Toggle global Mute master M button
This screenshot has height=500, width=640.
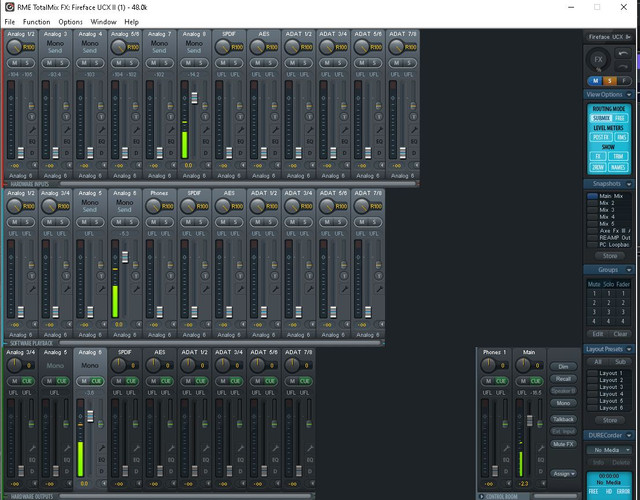pyautogui.click(x=596, y=81)
